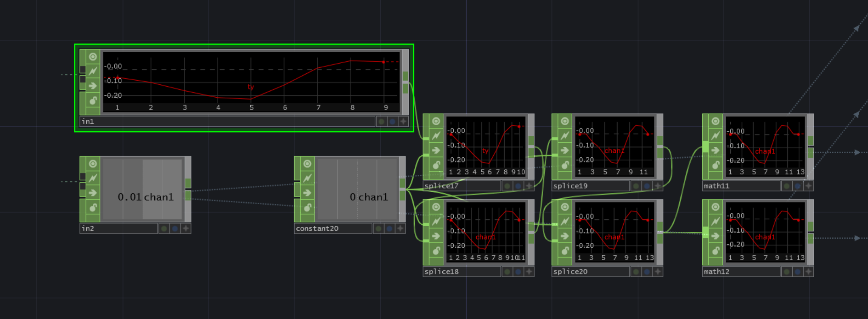This screenshot has width=868, height=319.
Task: Click the arrow flag on splice17
Action: click(436, 150)
